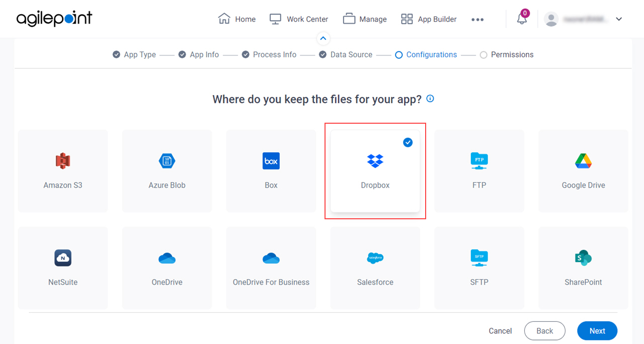Click the Manage briefcase icon
Viewport: 644px width, 344px height.
(349, 19)
